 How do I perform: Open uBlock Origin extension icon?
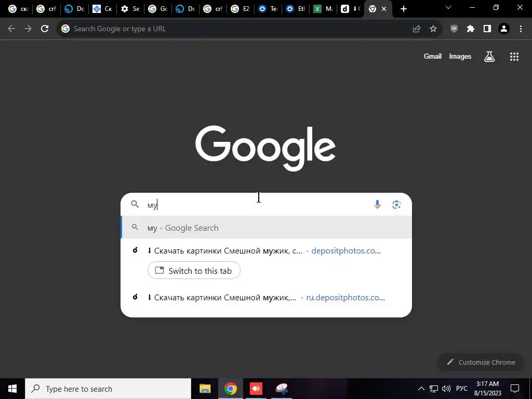pos(454,29)
